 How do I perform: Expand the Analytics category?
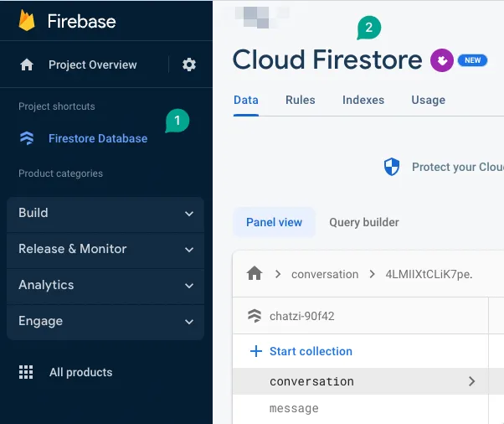pyautogui.click(x=105, y=285)
